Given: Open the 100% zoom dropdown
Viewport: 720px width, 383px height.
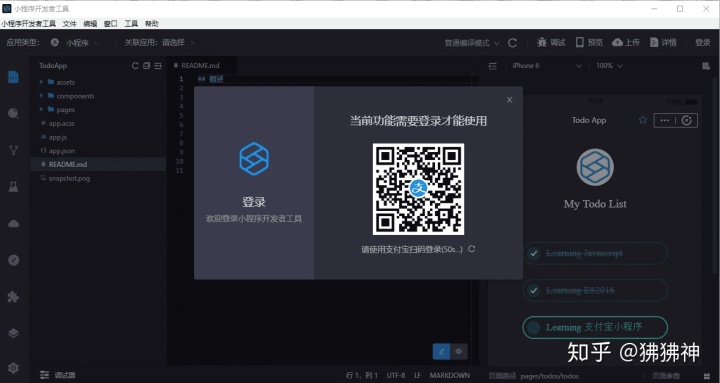Looking at the screenshot, I should tap(609, 66).
